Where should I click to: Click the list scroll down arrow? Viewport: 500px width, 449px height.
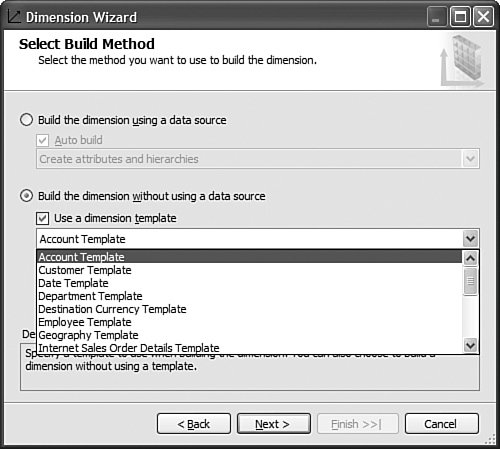click(x=470, y=345)
